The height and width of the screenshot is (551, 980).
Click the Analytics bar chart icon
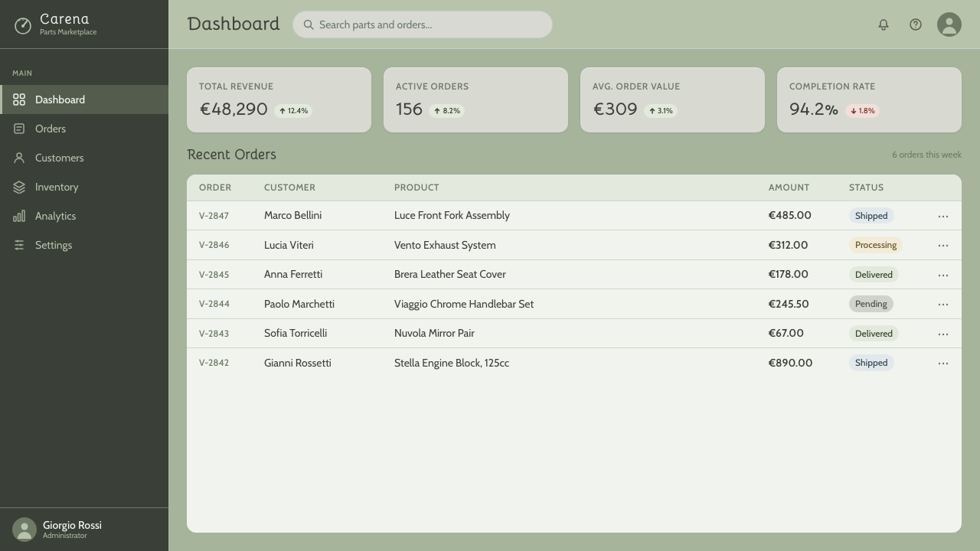point(19,216)
